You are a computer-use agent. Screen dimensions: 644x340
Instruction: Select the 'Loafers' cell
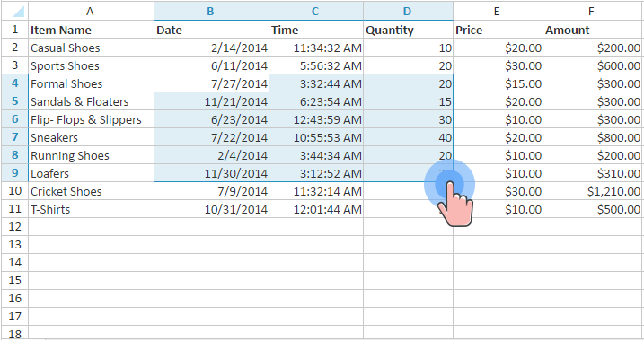click(91, 173)
